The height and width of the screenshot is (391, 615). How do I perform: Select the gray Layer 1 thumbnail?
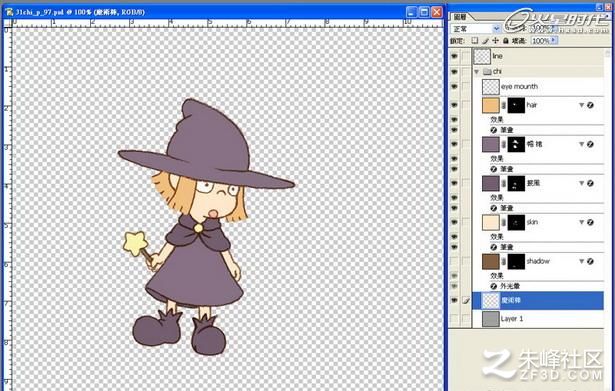[x=491, y=319]
